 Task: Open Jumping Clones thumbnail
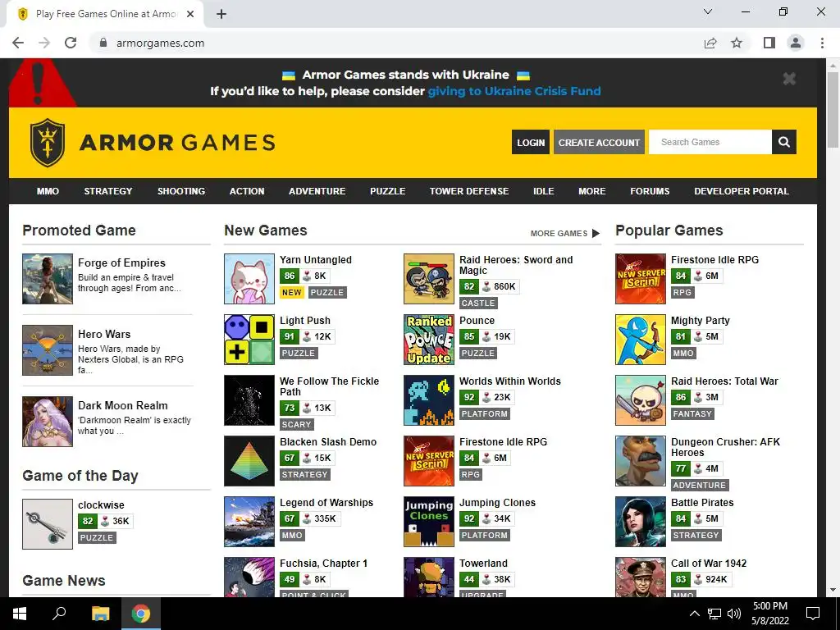[428, 521]
